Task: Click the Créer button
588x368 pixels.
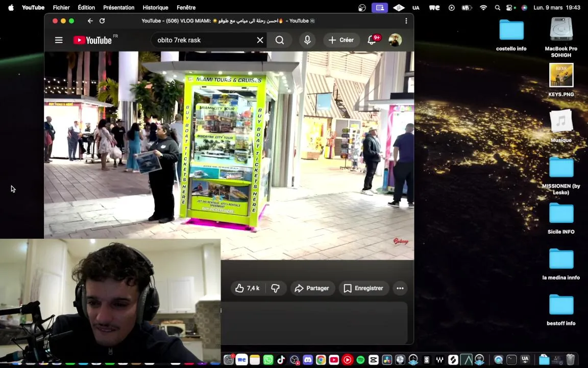Action: tap(341, 40)
